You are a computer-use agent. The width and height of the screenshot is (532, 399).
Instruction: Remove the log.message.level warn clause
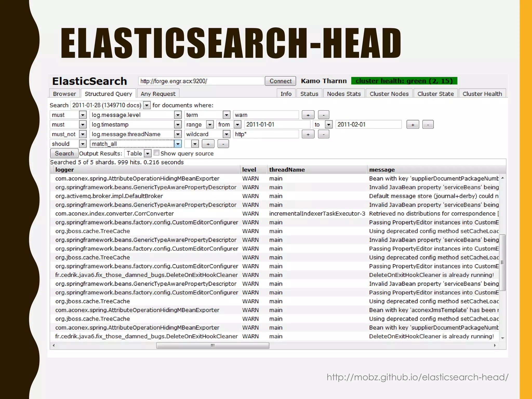323,115
